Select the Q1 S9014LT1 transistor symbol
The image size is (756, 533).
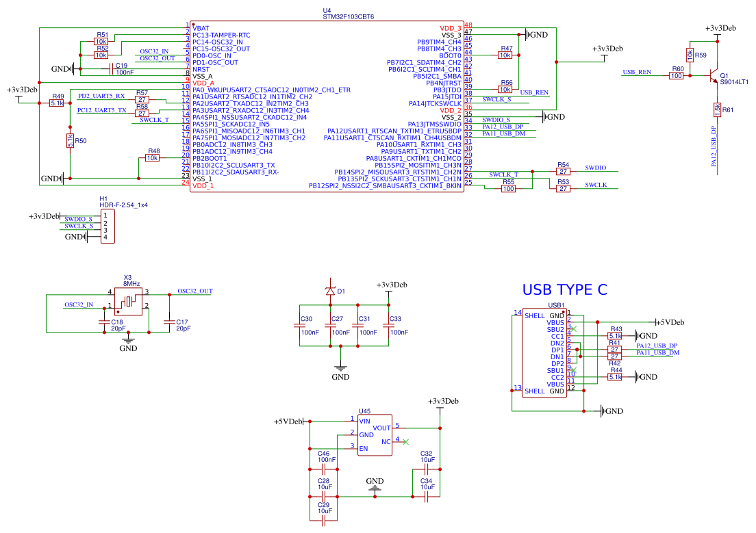tap(714, 76)
